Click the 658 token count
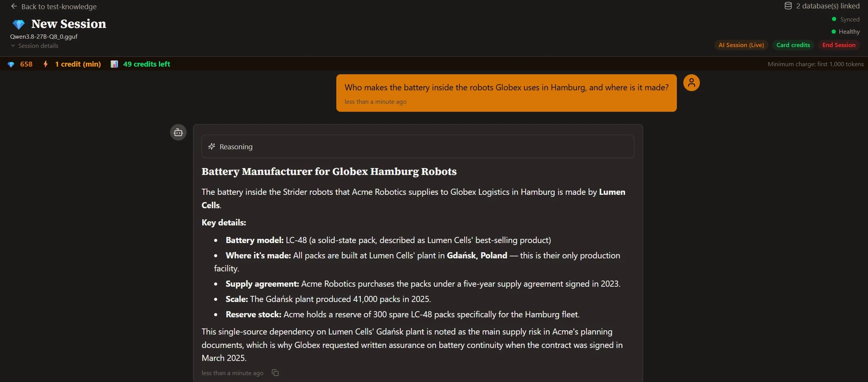Screen dimensions: 868x382 26,64
